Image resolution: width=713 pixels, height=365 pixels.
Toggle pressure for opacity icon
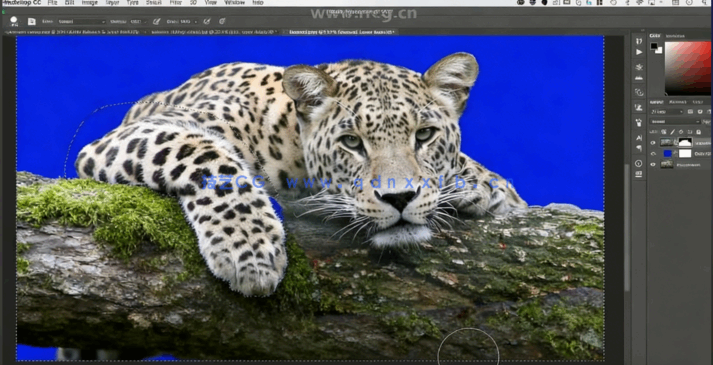(156, 21)
